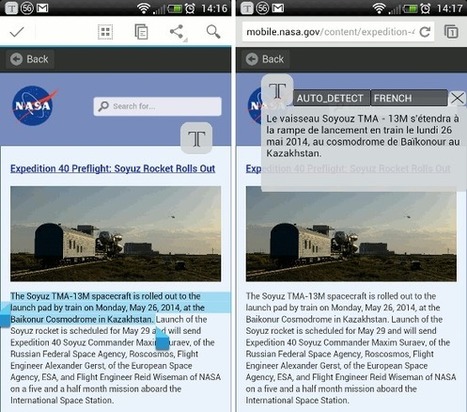Tap the T translate icon above translation popup

click(277, 91)
